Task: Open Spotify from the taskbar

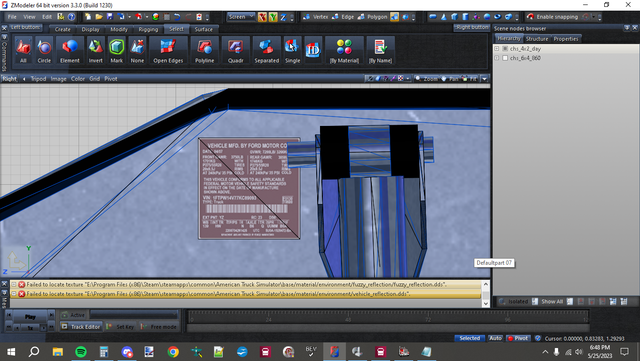Action: click(81, 352)
